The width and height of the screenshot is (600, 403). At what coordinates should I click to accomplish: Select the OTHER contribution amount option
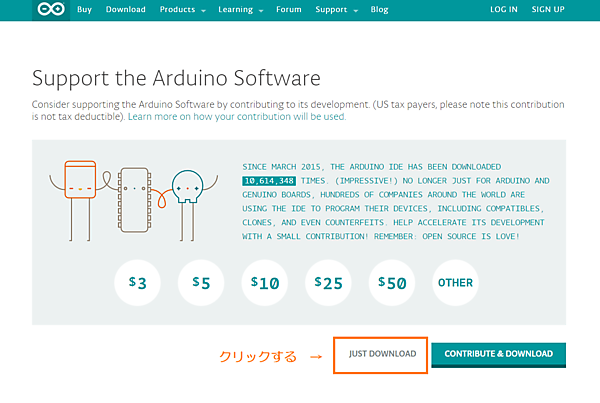[x=455, y=283]
